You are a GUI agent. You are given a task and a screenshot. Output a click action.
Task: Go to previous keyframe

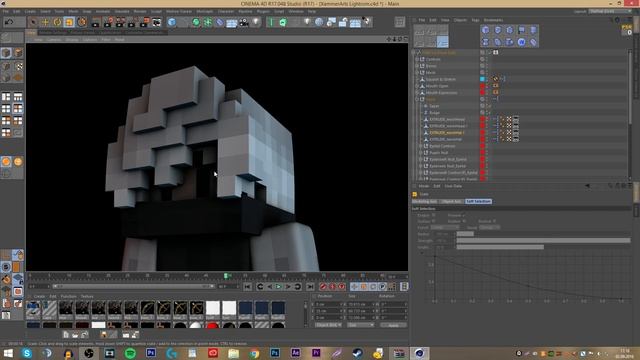click(x=260, y=287)
